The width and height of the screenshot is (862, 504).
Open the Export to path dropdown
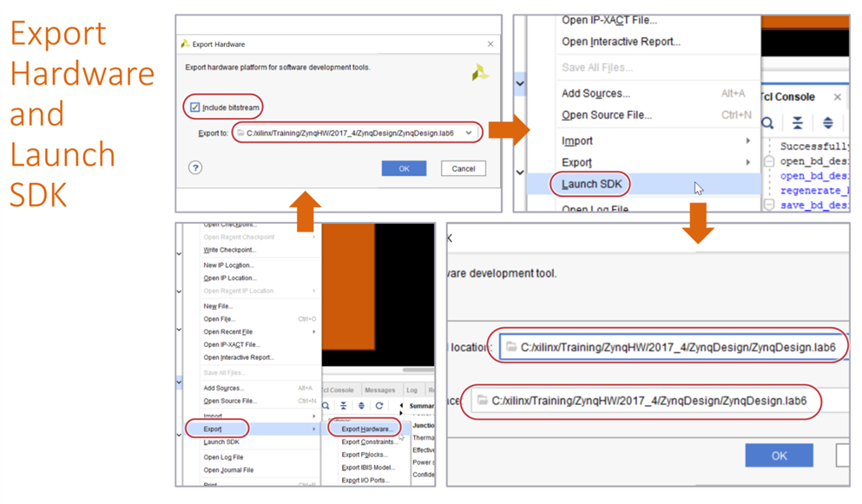[x=469, y=133]
